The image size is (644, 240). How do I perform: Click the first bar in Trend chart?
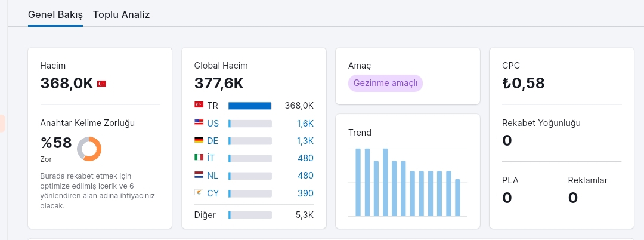point(358,182)
